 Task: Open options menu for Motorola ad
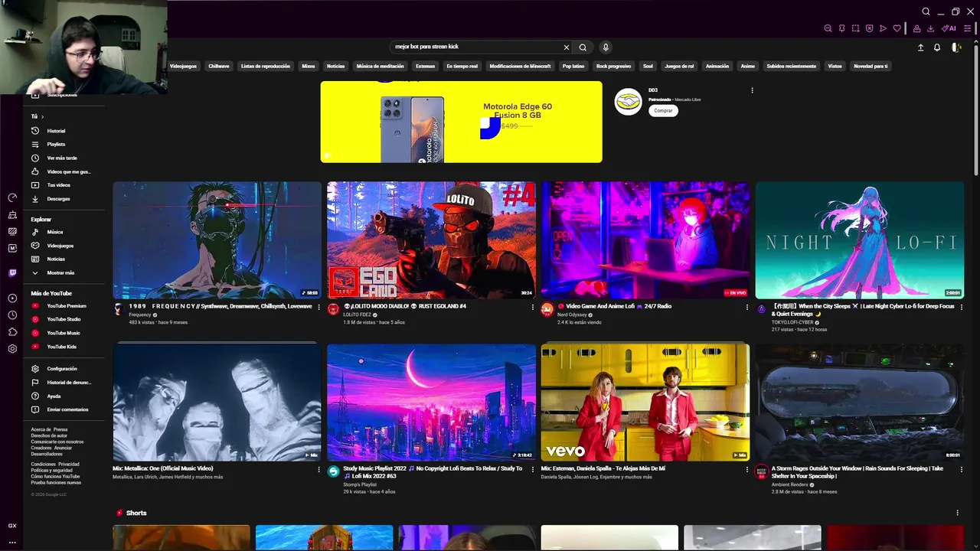[752, 90]
